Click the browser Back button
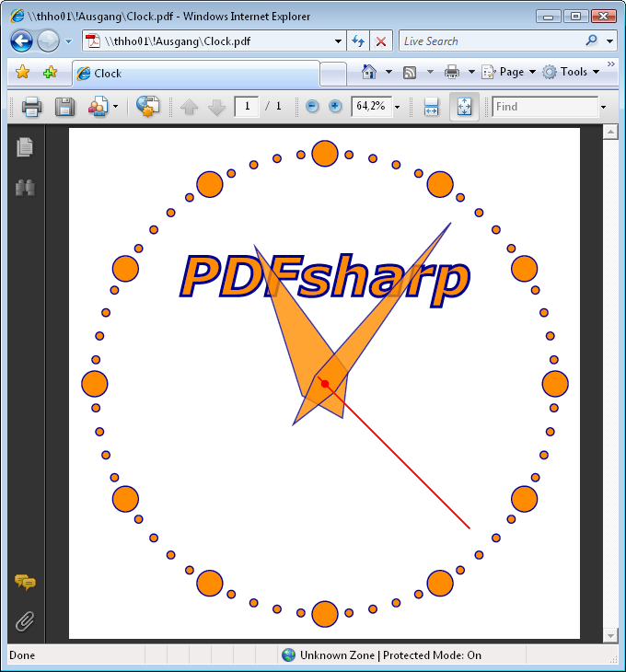 22,41
